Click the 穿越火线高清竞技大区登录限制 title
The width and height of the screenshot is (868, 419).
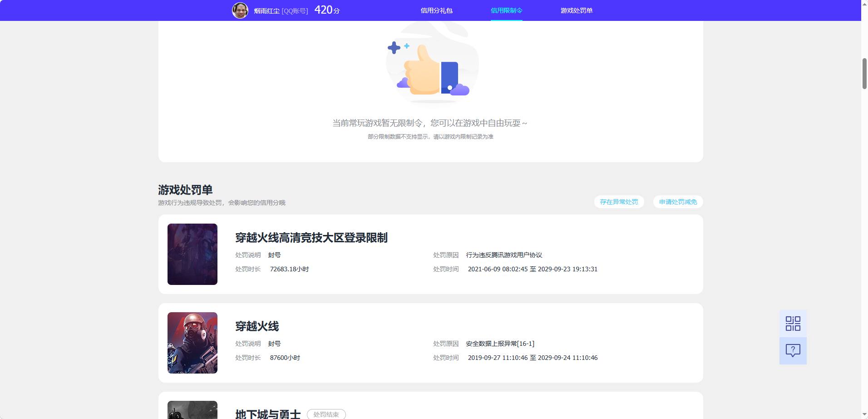click(x=311, y=238)
